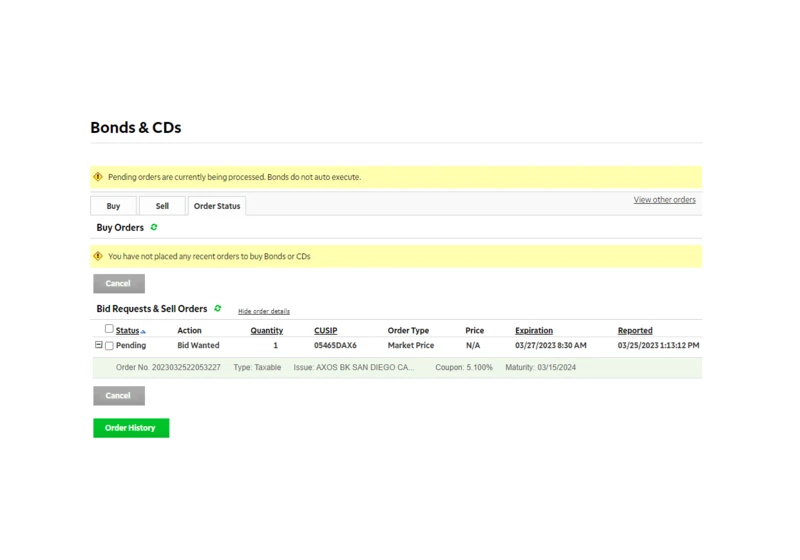The image size is (800, 560).
Task: Sort by the Expiration column header
Action: click(x=534, y=330)
